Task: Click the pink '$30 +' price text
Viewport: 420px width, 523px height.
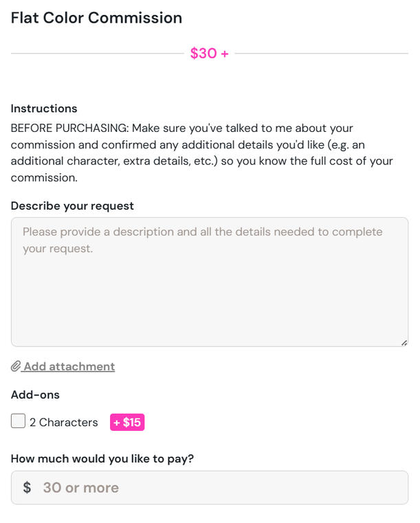Action: pyautogui.click(x=210, y=54)
